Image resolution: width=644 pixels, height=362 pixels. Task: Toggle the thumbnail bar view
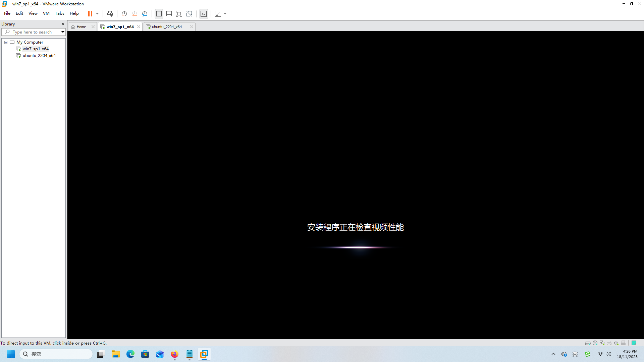(169, 14)
